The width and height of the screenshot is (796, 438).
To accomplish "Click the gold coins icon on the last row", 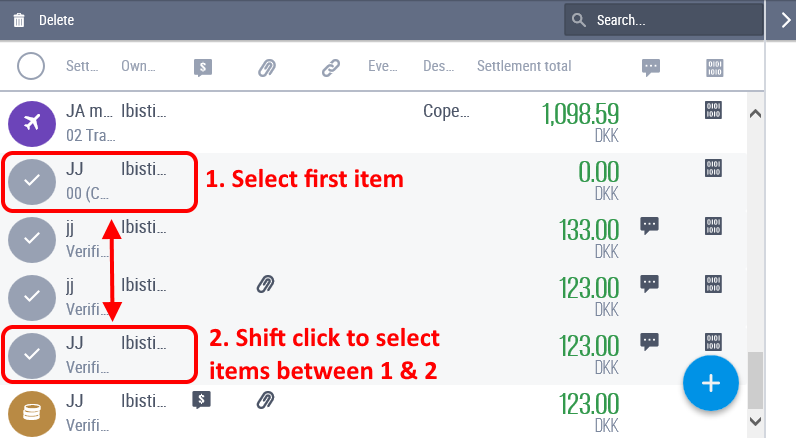I will [x=32, y=413].
